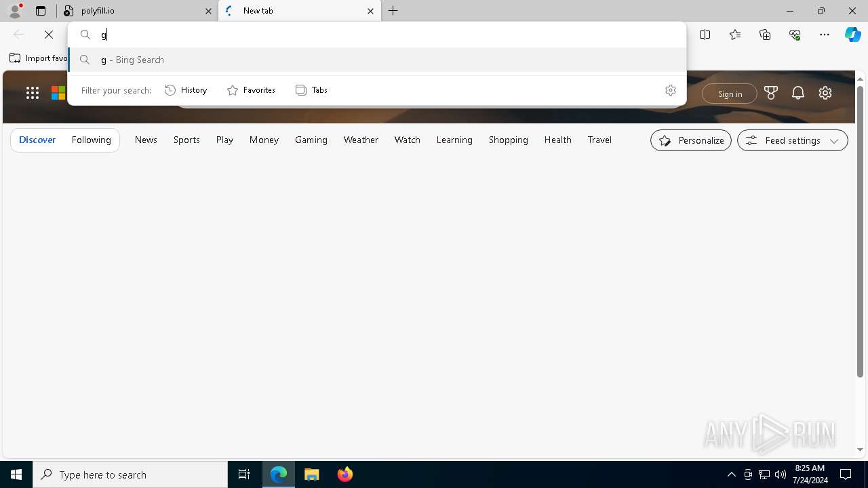The height and width of the screenshot is (488, 868).
Task: Open the News category
Action: point(146,140)
